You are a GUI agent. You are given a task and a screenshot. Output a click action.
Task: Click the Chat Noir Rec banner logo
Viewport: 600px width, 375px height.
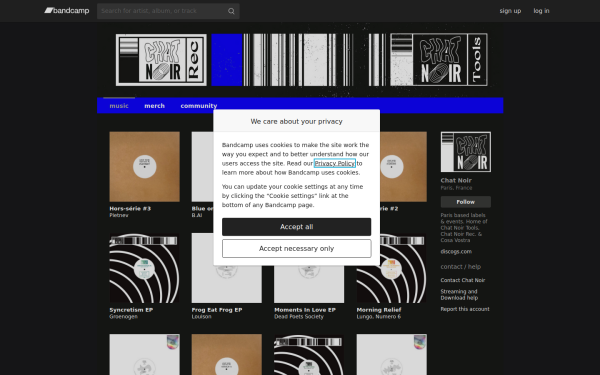pyautogui.click(x=161, y=60)
